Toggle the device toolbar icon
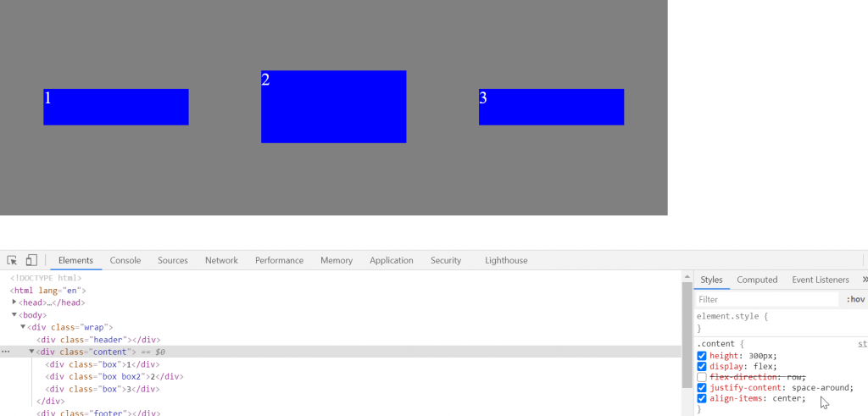This screenshot has width=868, height=416. [31, 260]
